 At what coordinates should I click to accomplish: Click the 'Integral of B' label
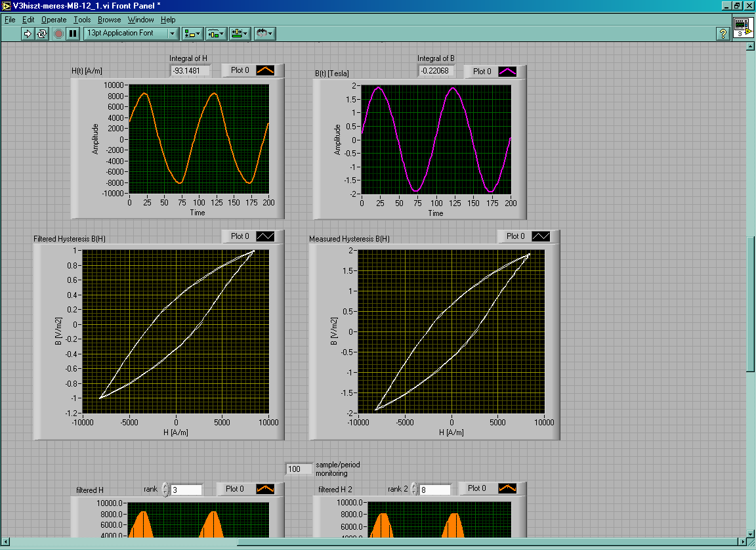pyautogui.click(x=436, y=58)
